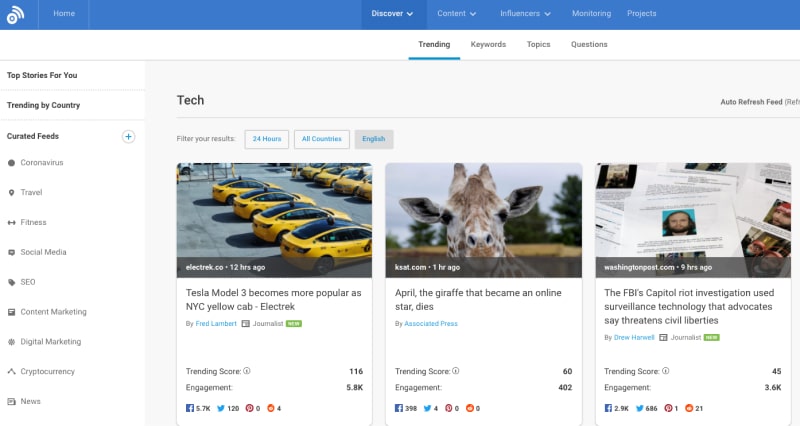Open Projects in top navigation
The width and height of the screenshot is (800, 426).
click(x=641, y=14)
